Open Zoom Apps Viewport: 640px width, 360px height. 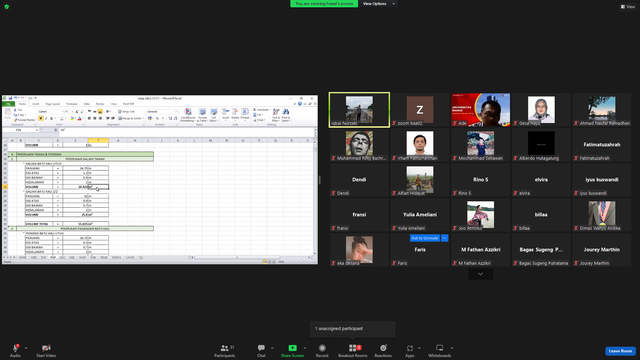[x=409, y=350]
